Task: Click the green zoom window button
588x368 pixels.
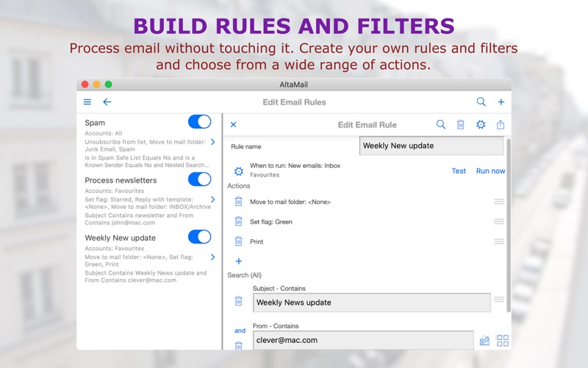Action: click(108, 84)
